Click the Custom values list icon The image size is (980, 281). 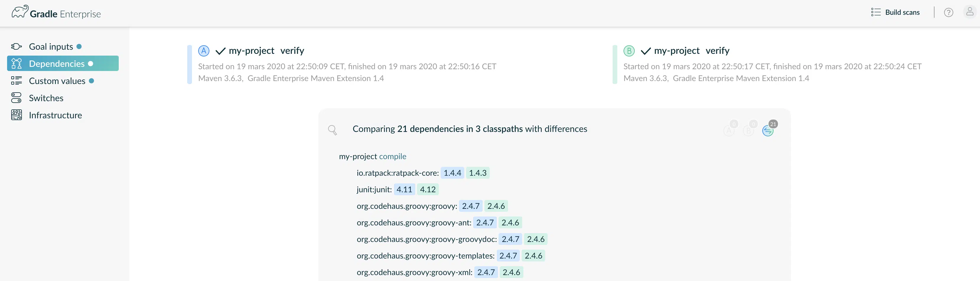[16, 81]
